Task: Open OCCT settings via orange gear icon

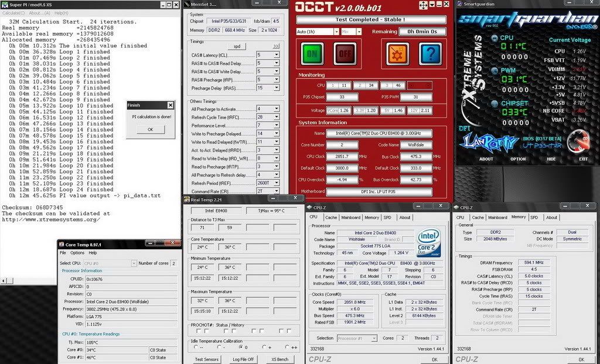Action: [397, 54]
